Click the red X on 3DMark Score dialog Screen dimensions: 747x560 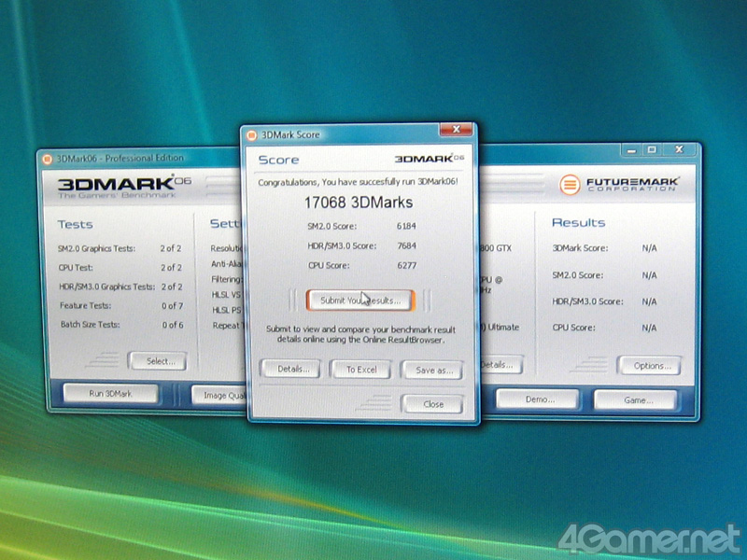click(x=456, y=129)
